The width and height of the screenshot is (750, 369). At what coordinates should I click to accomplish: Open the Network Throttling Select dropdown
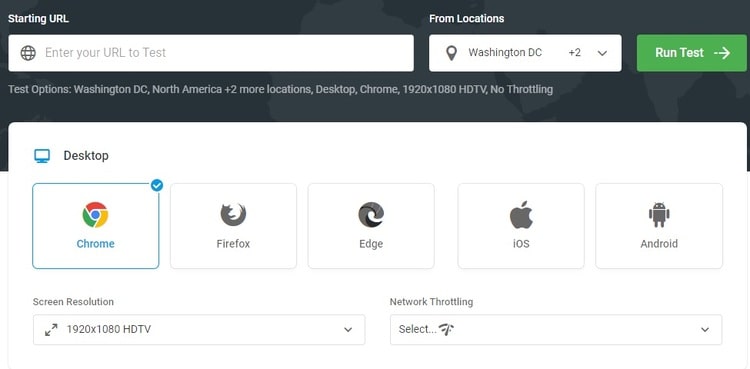tap(556, 329)
